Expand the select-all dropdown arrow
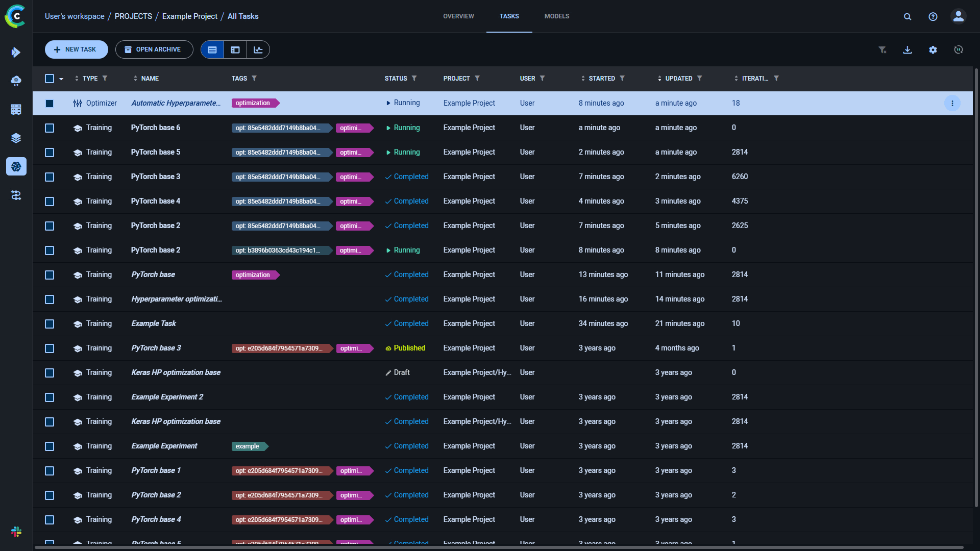Screen dimensions: 980x551 coord(61,79)
